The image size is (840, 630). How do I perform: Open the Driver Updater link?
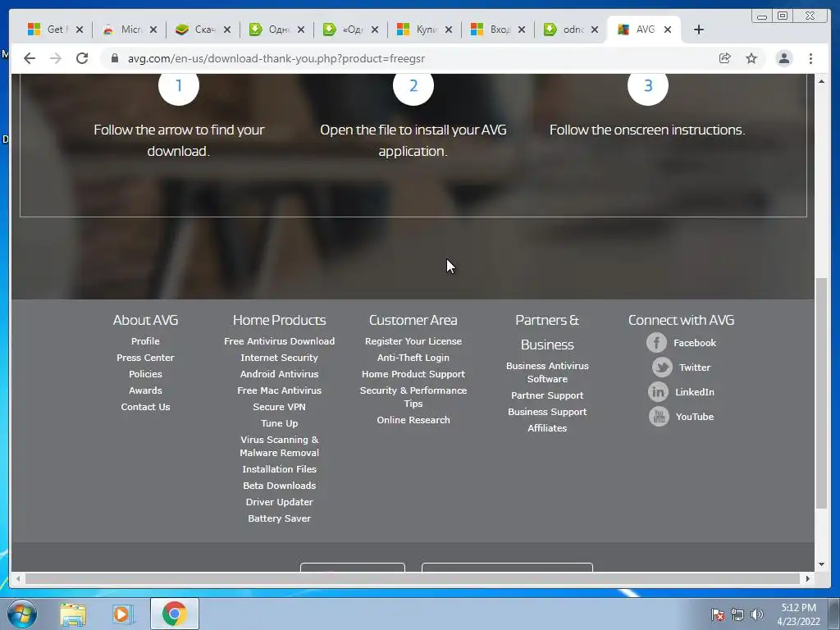(279, 502)
